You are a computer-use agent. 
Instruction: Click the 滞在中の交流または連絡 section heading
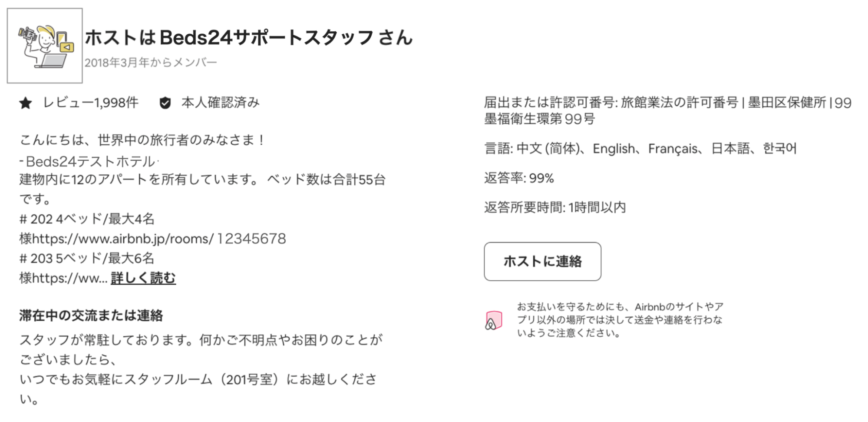tap(91, 316)
